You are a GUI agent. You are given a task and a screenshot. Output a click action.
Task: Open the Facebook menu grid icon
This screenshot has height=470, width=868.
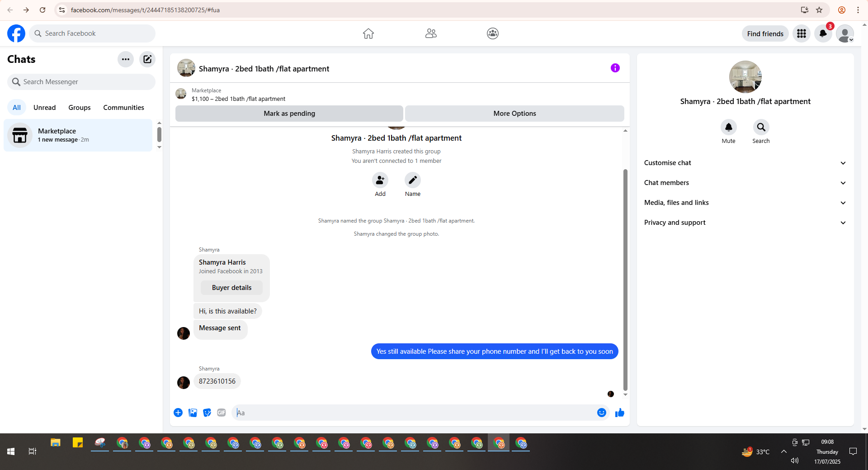click(802, 33)
